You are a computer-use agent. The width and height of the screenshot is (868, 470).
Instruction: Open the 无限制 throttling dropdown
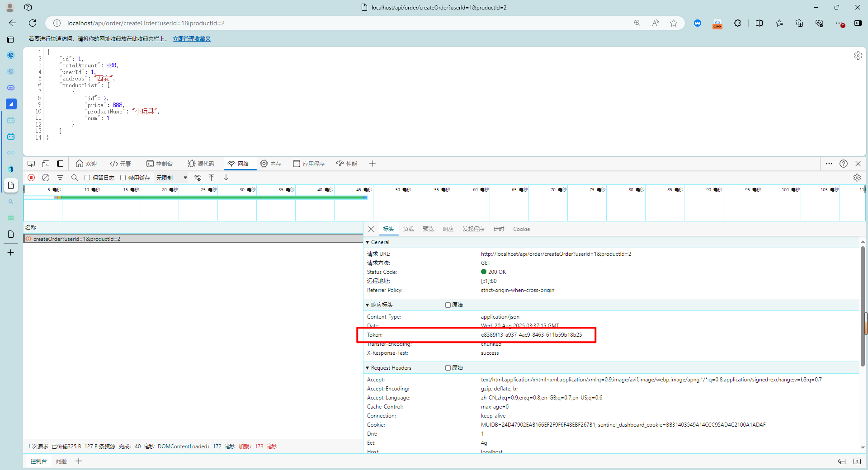172,178
